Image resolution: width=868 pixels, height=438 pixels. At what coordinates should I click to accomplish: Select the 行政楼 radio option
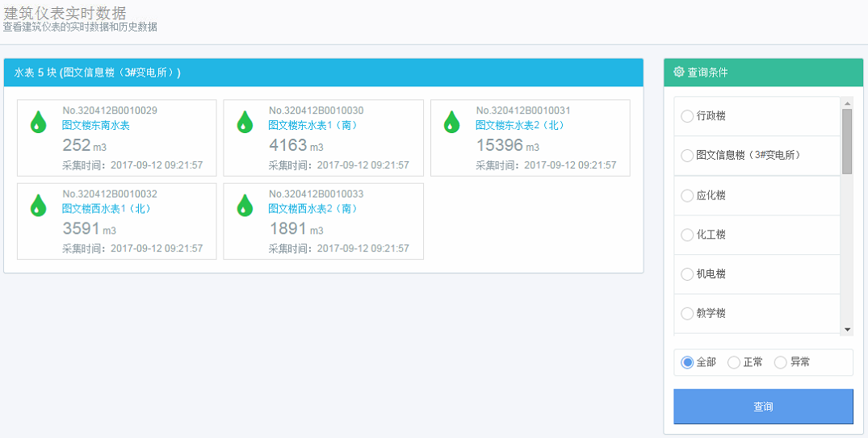pos(687,116)
